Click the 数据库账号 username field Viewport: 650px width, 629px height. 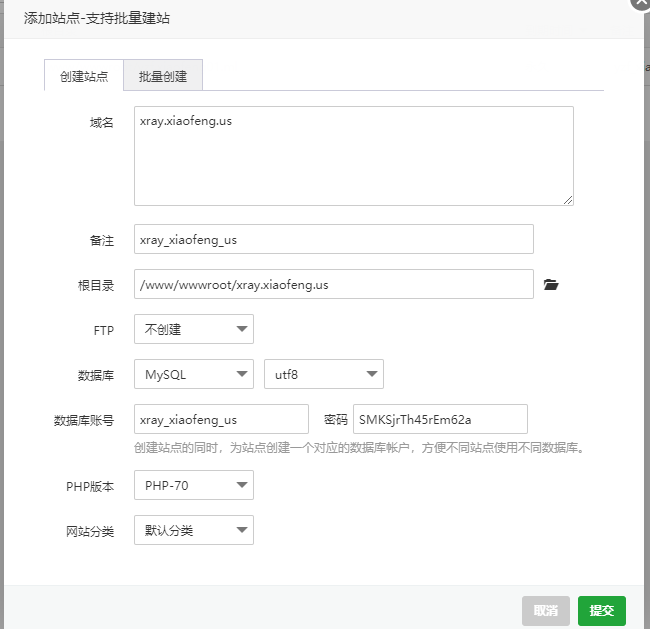pos(221,419)
